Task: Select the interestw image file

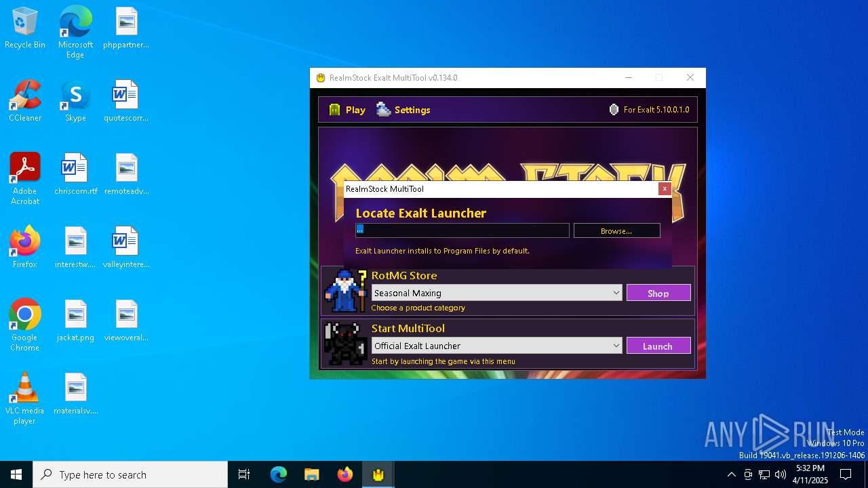Action: 75,247
